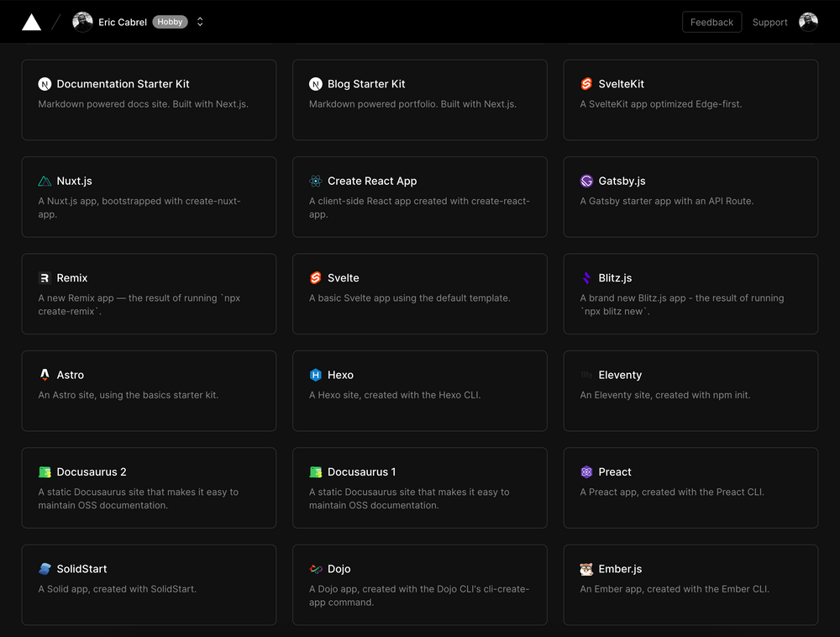Select the Next.js icon on Blog Starter Kit
The width and height of the screenshot is (840, 637).
(315, 84)
